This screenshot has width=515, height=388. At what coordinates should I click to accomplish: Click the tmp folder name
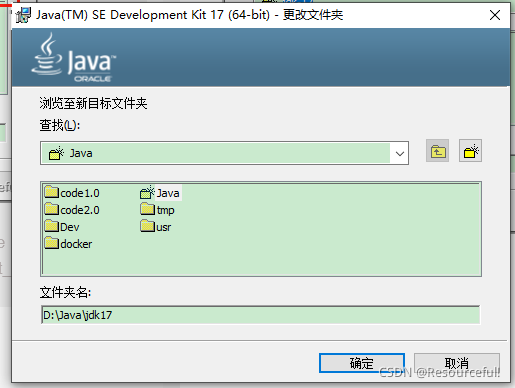click(165, 210)
